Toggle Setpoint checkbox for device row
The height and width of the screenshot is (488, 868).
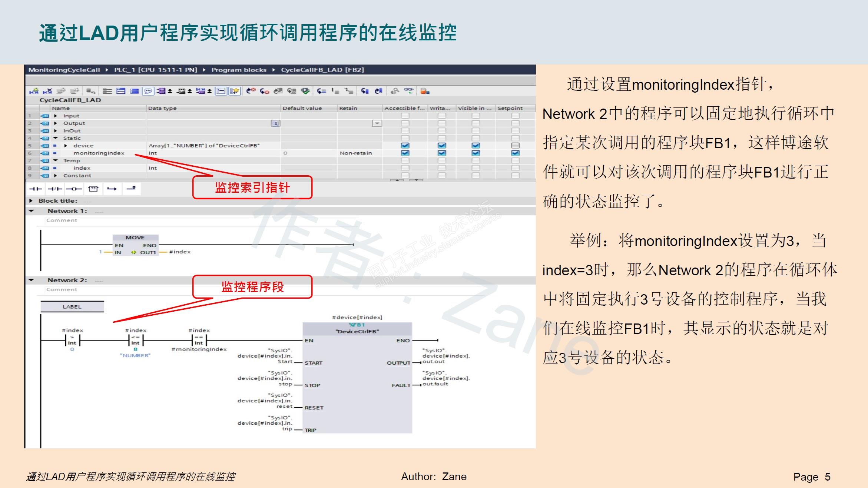(x=515, y=146)
